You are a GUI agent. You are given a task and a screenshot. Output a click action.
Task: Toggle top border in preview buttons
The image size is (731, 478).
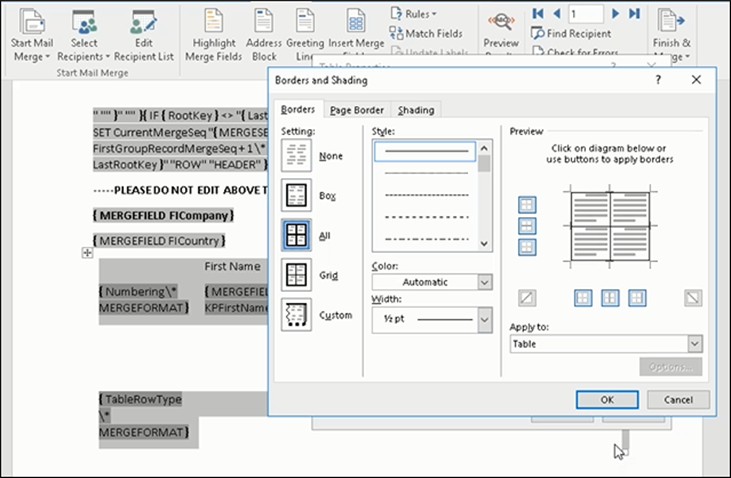[527, 205]
